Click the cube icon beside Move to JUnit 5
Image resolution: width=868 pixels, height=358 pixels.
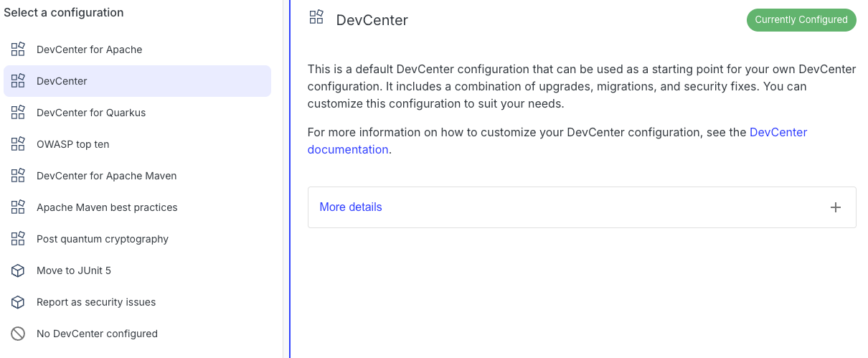point(18,270)
